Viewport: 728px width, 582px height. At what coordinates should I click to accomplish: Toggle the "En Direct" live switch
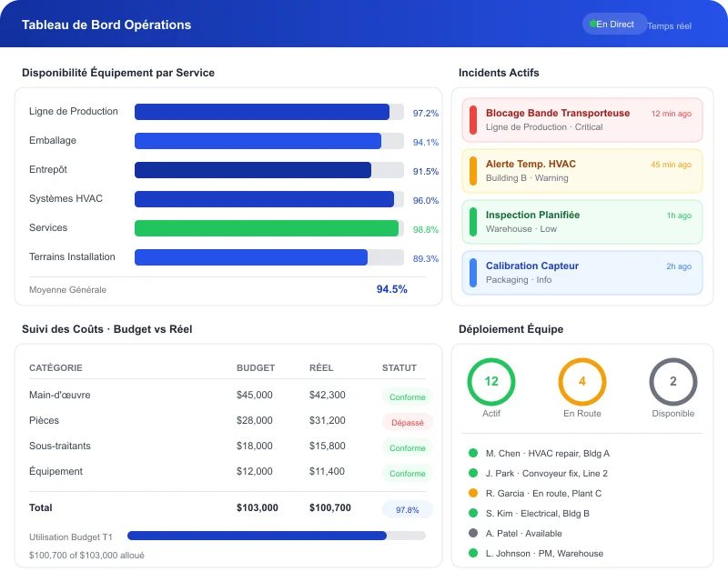click(614, 24)
